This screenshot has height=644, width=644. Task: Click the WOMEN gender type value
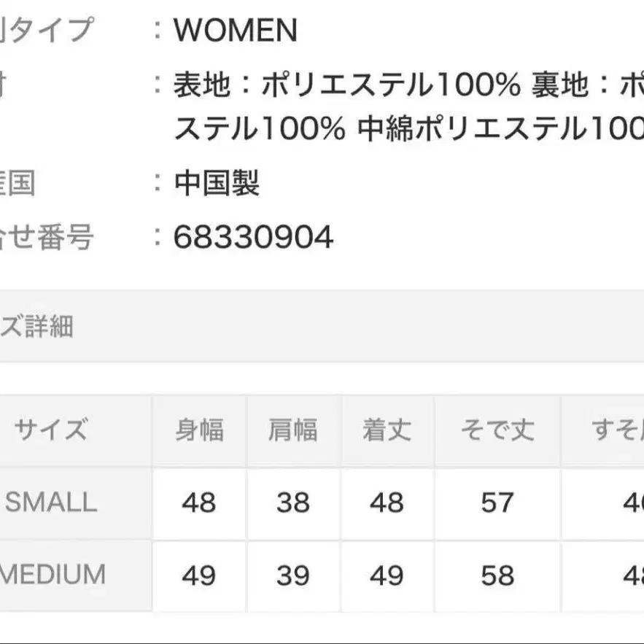coord(235,31)
